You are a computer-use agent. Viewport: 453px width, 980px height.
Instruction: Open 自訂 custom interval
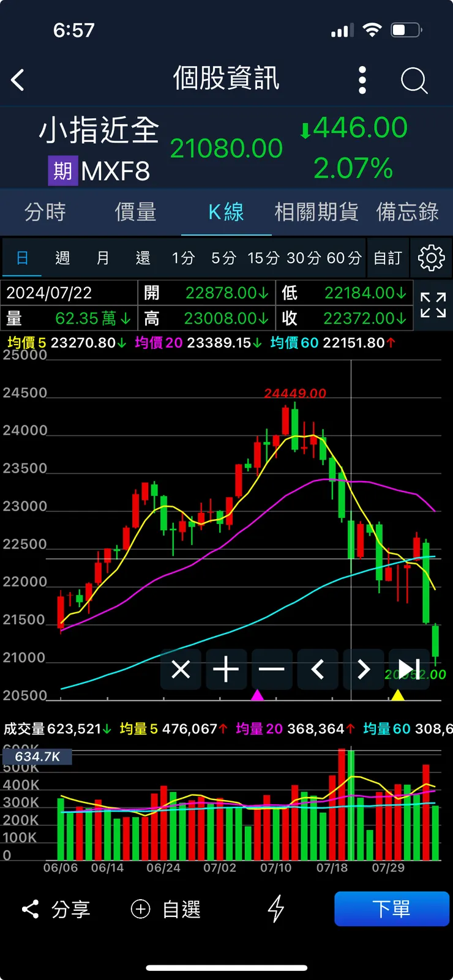click(x=388, y=258)
